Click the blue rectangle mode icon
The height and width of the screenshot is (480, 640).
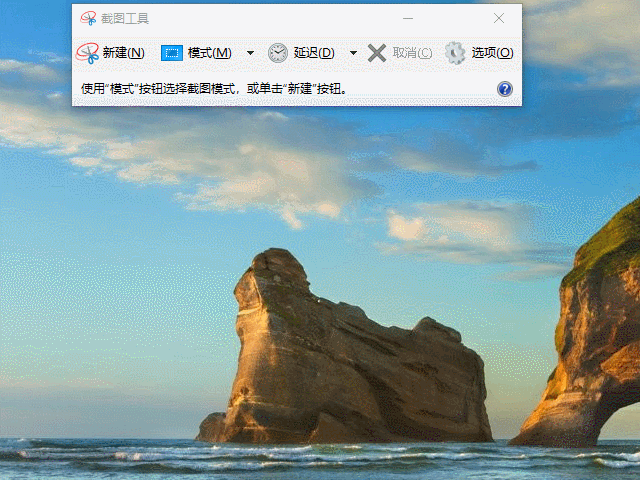pyautogui.click(x=172, y=53)
